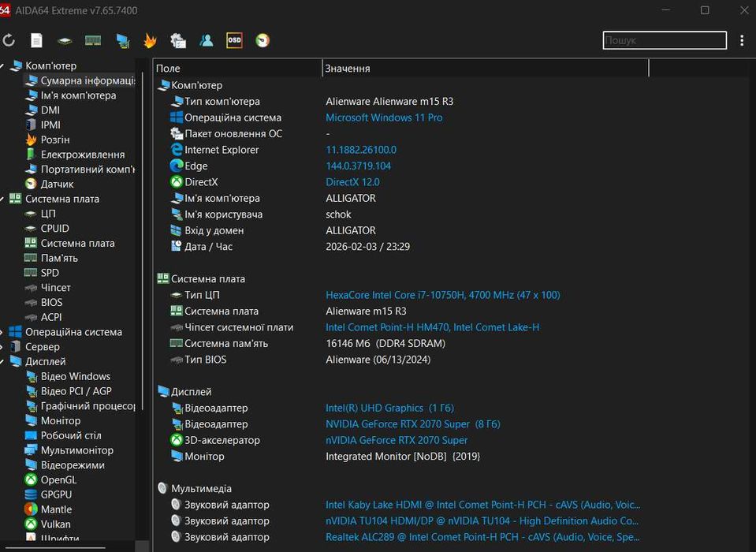Open Робочий стіл tree item

[63, 435]
